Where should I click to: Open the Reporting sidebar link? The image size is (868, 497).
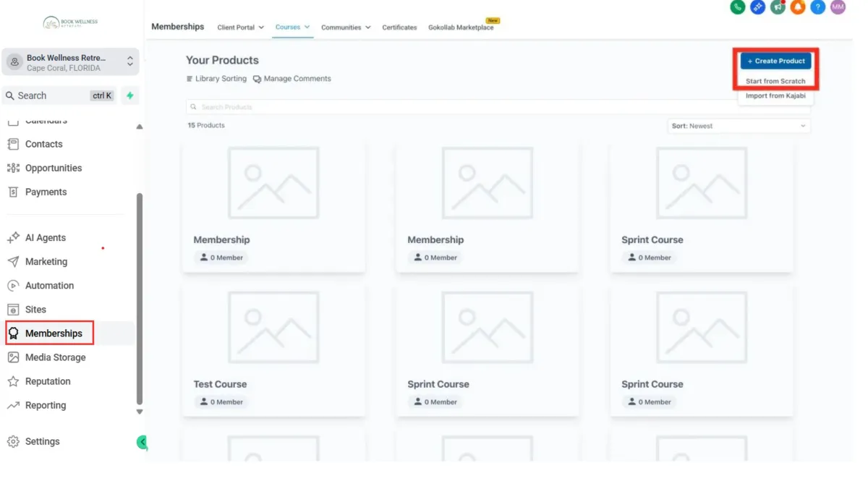coord(45,405)
